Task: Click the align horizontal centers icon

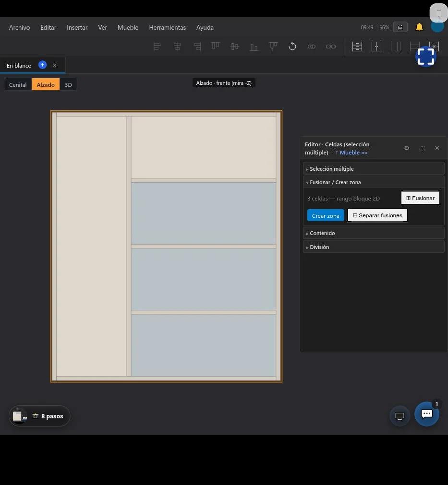Action: [x=177, y=47]
